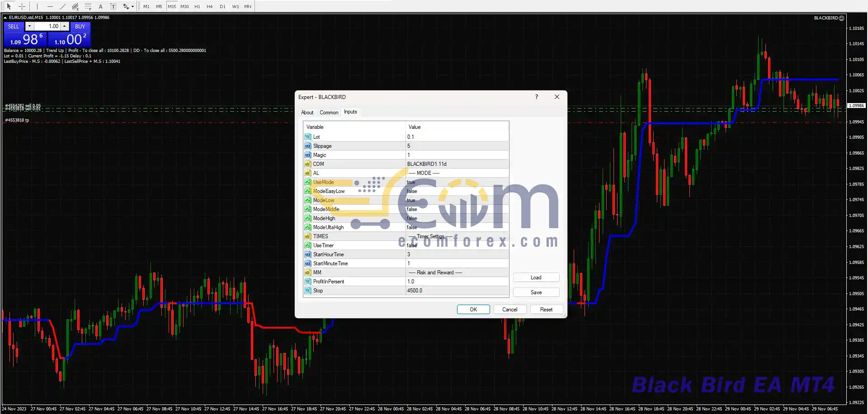Pick the trendline drawing tool

pyautogui.click(x=62, y=6)
